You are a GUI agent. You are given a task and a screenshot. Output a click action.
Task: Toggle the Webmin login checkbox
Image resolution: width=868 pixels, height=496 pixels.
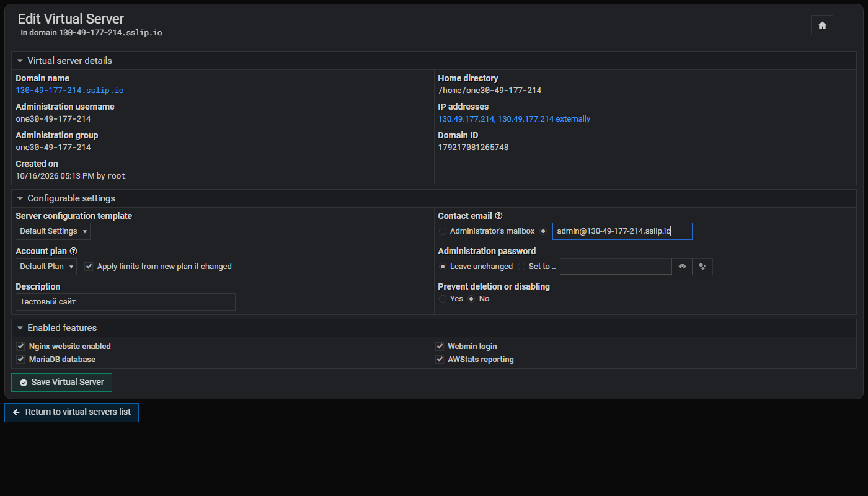[x=440, y=347]
